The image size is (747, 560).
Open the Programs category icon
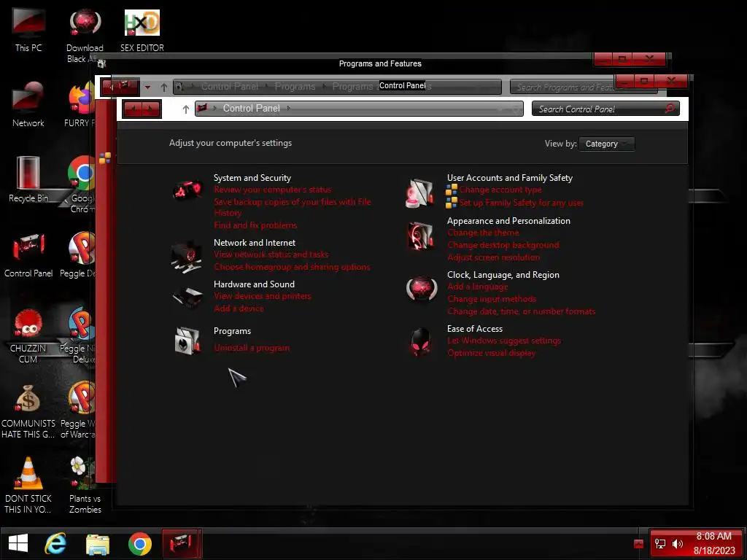[187, 341]
